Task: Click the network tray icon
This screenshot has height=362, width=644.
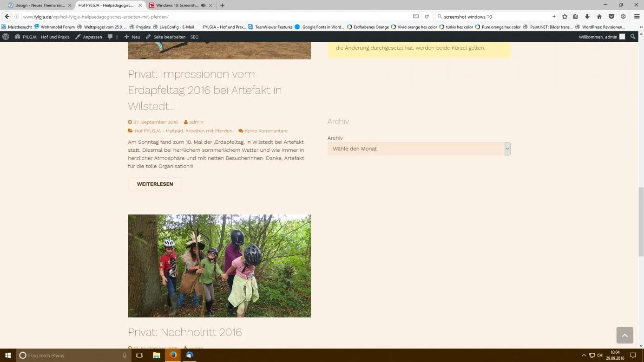Action: pyautogui.click(x=592, y=356)
